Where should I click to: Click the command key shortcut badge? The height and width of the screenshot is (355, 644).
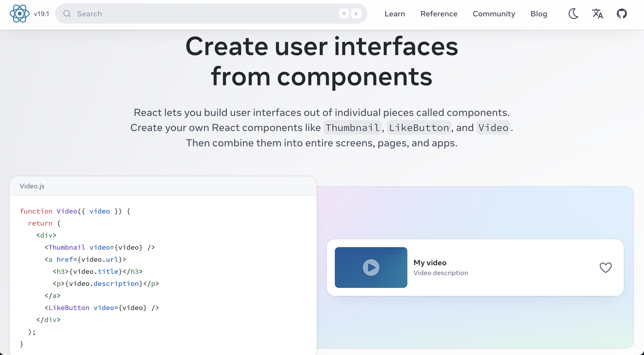coord(344,14)
